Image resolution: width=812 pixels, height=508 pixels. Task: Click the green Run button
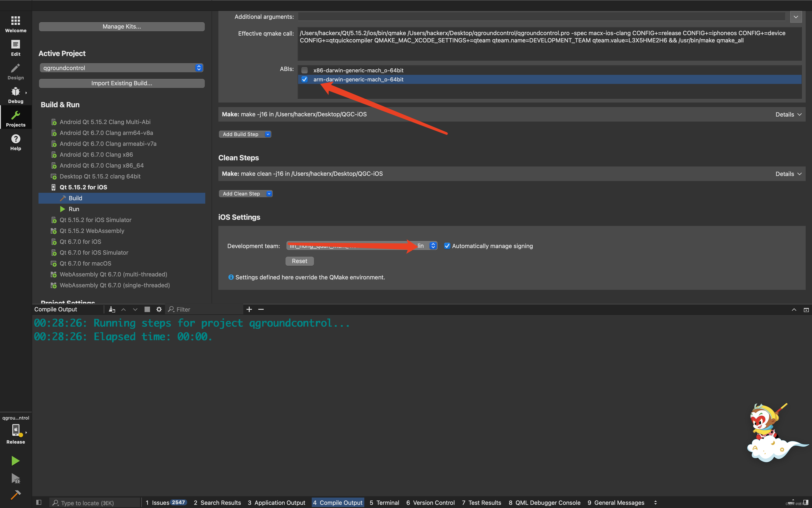click(15, 461)
